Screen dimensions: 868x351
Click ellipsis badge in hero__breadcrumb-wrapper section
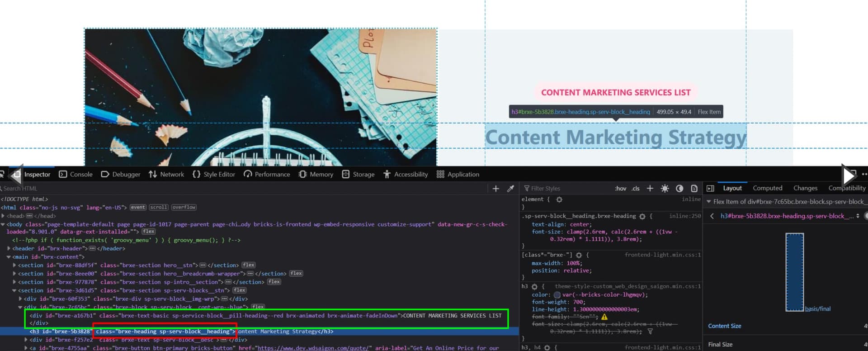coord(250,274)
